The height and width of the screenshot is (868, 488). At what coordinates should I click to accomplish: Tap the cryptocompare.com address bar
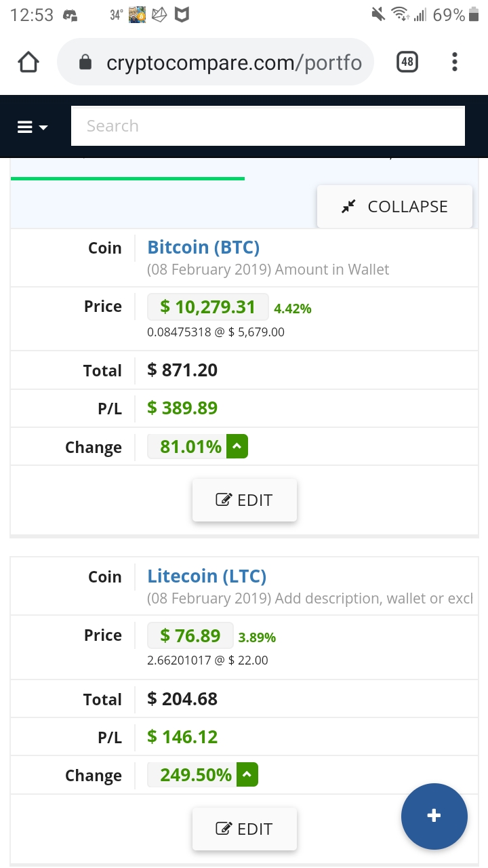click(216, 63)
